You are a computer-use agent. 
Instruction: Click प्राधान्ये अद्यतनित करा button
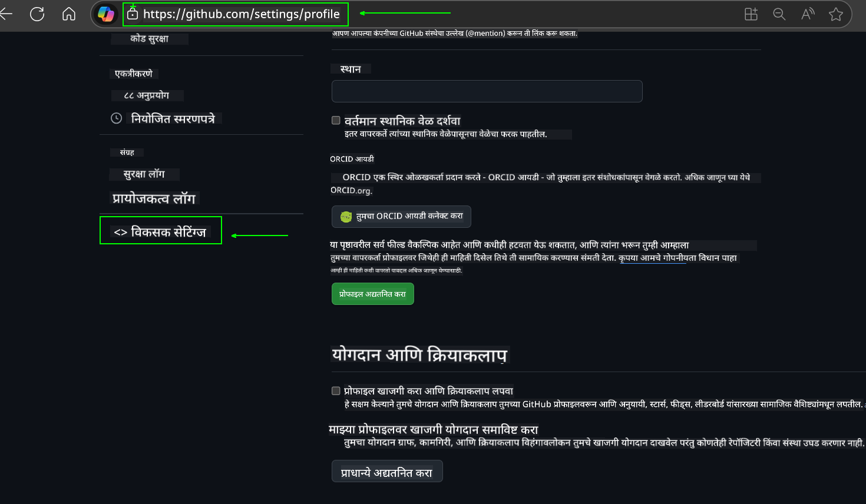coord(387,472)
